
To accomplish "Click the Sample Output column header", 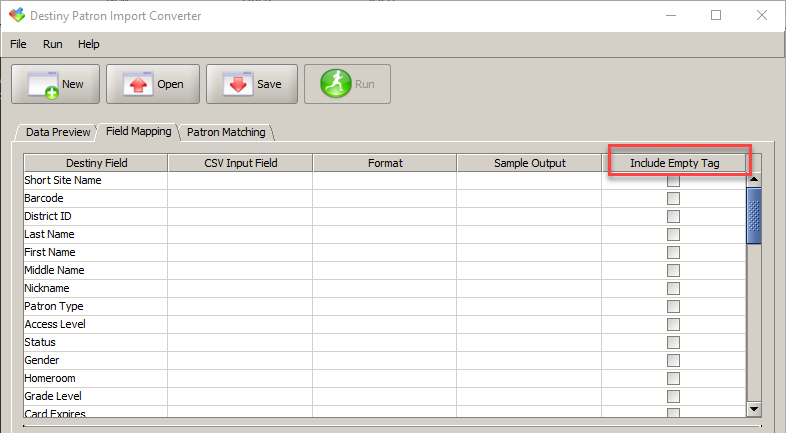I will tap(529, 163).
